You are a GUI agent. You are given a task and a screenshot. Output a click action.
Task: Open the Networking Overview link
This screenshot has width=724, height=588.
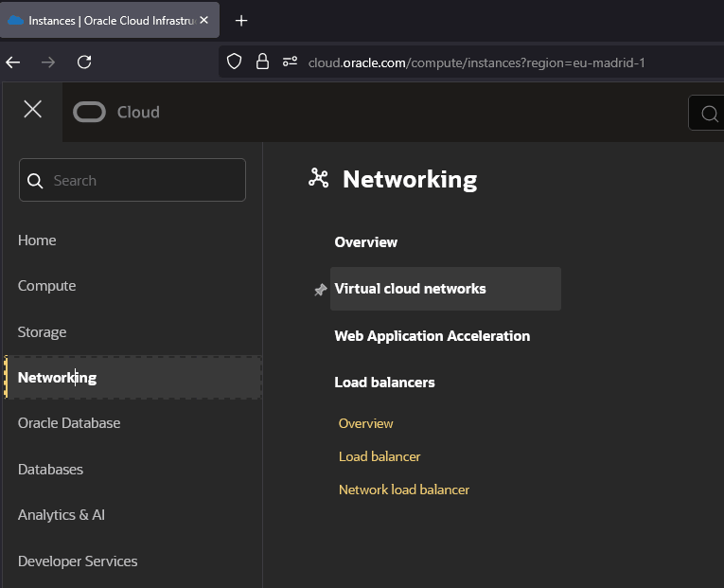coord(365,242)
